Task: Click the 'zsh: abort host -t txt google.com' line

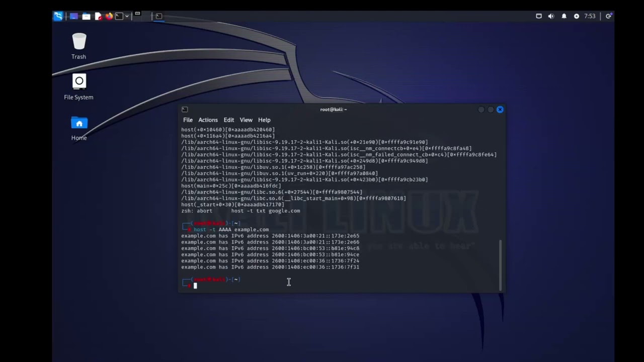Action: point(240,211)
